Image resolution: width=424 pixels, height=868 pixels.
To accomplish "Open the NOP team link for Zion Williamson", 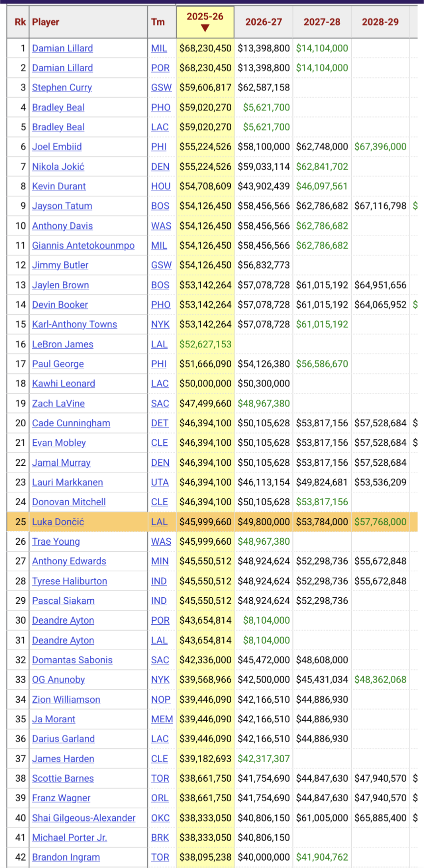I will 161,699.
